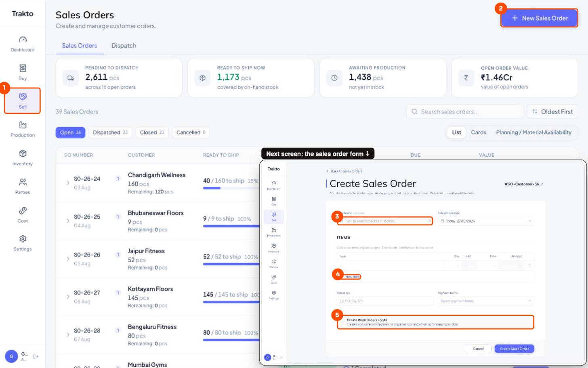This screenshot has height=368, width=588.
Task: Expand the SO-26-28 order row
Action: (x=68, y=335)
